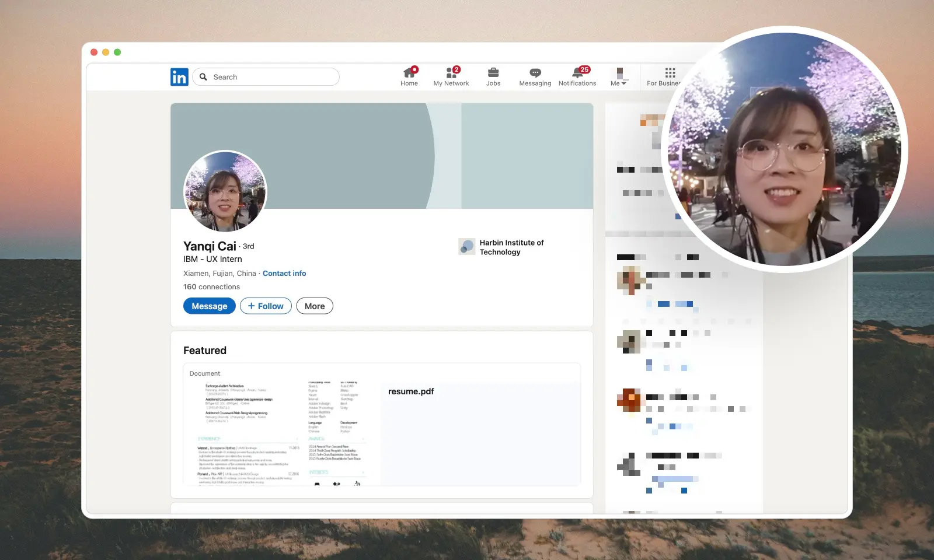View Contact info details
Viewport: 934px width, 560px height.
pos(284,273)
